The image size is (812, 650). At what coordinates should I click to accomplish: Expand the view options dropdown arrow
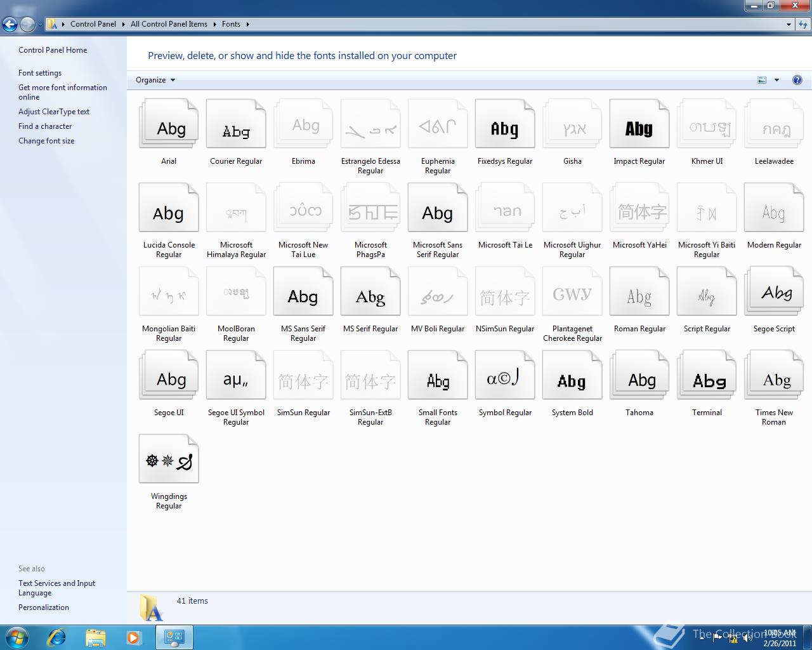776,80
